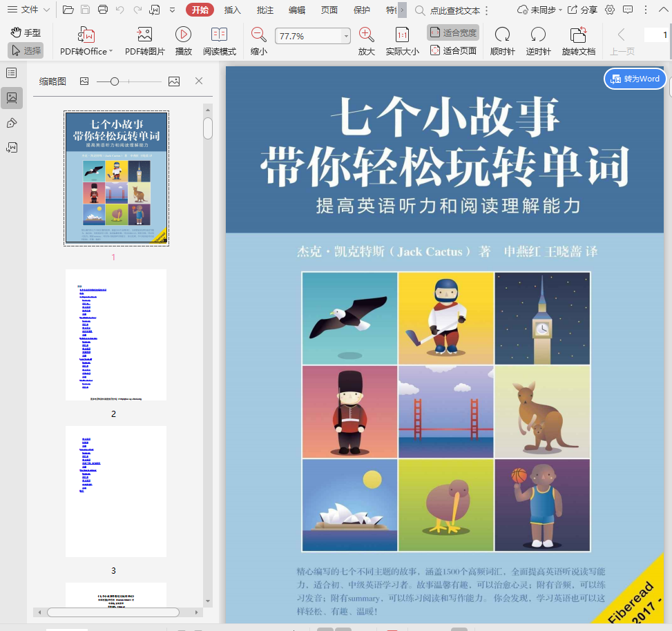Click the print icon in top bar
The image size is (672, 631).
pos(103,10)
